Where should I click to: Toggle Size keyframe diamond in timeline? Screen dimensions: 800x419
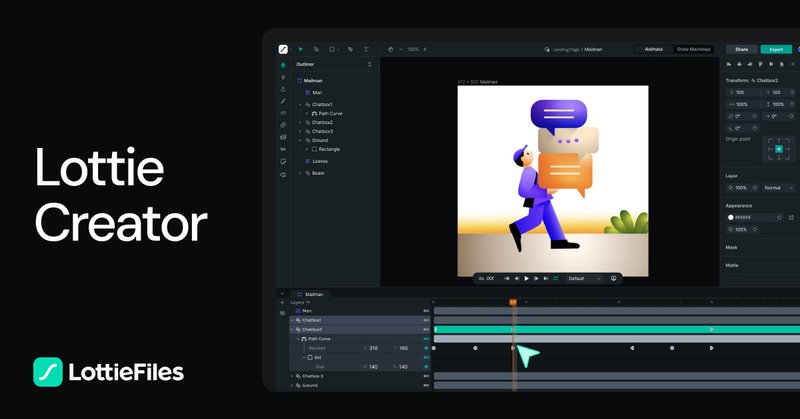(x=427, y=366)
